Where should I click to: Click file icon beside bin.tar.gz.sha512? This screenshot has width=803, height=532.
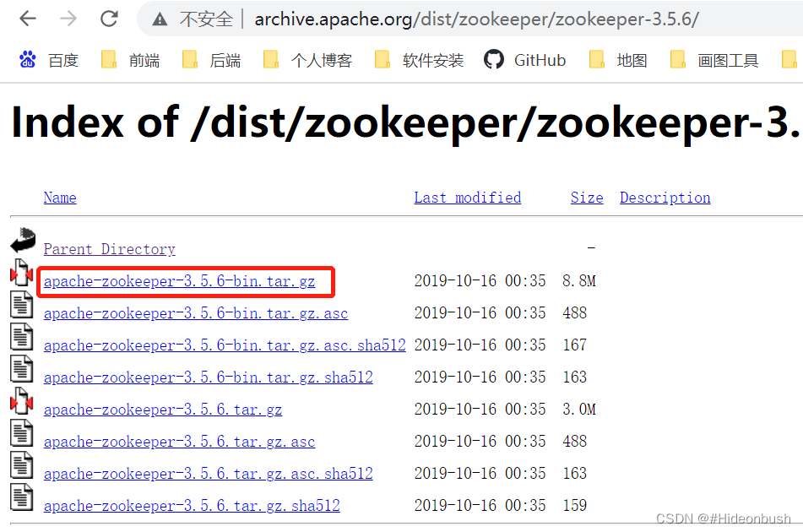pyautogui.click(x=21, y=369)
